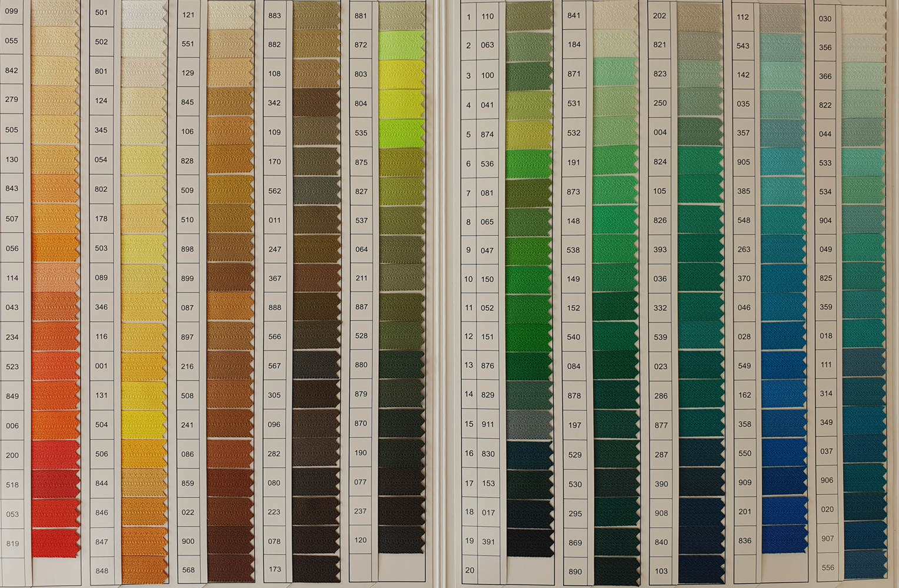The height and width of the screenshot is (588, 899).
Task: Select the blue swatch labeled 162
Action: pos(783,395)
